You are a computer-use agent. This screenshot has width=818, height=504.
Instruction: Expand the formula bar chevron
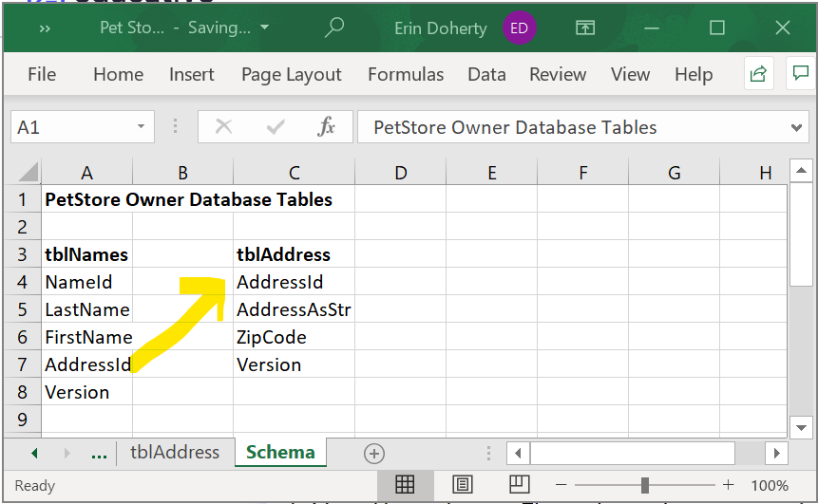click(796, 128)
